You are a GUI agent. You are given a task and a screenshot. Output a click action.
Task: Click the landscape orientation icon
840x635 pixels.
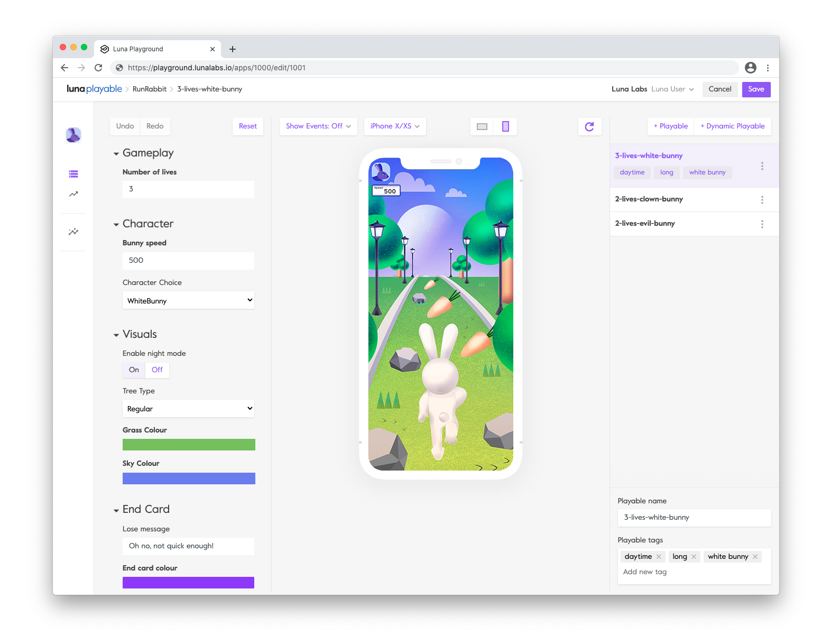(x=482, y=126)
